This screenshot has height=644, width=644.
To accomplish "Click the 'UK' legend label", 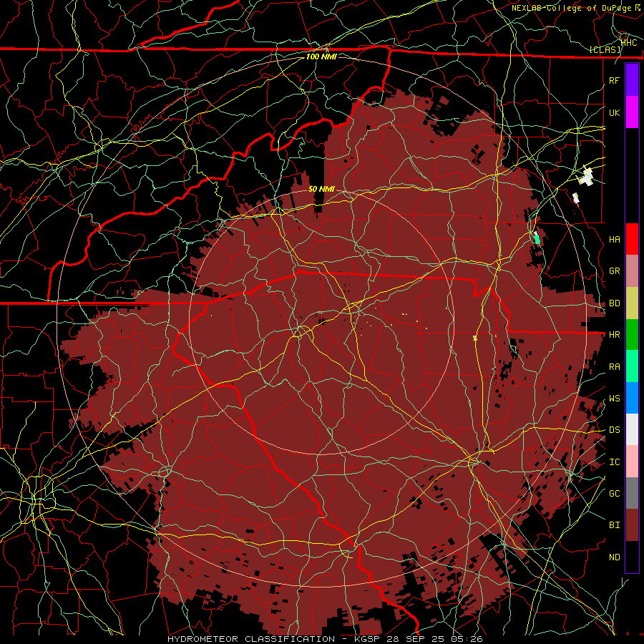I will point(614,113).
